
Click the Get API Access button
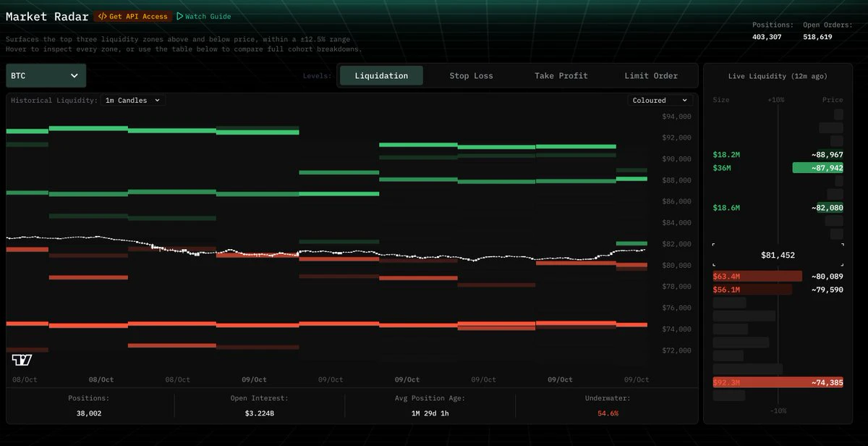[x=132, y=16]
